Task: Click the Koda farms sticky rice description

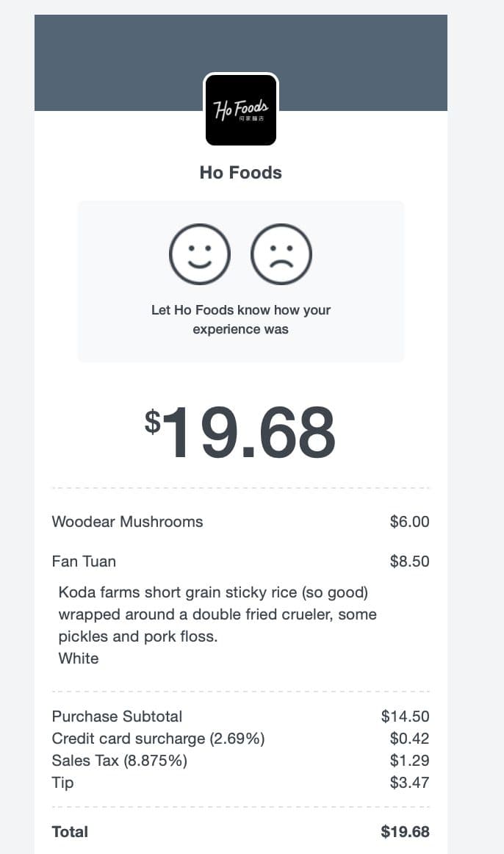Action: point(217,614)
